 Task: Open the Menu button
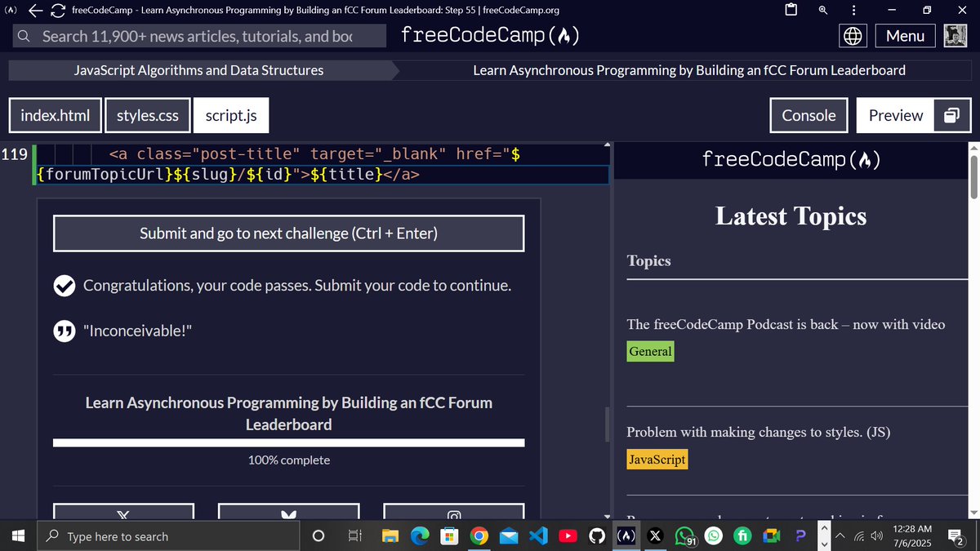[905, 36]
